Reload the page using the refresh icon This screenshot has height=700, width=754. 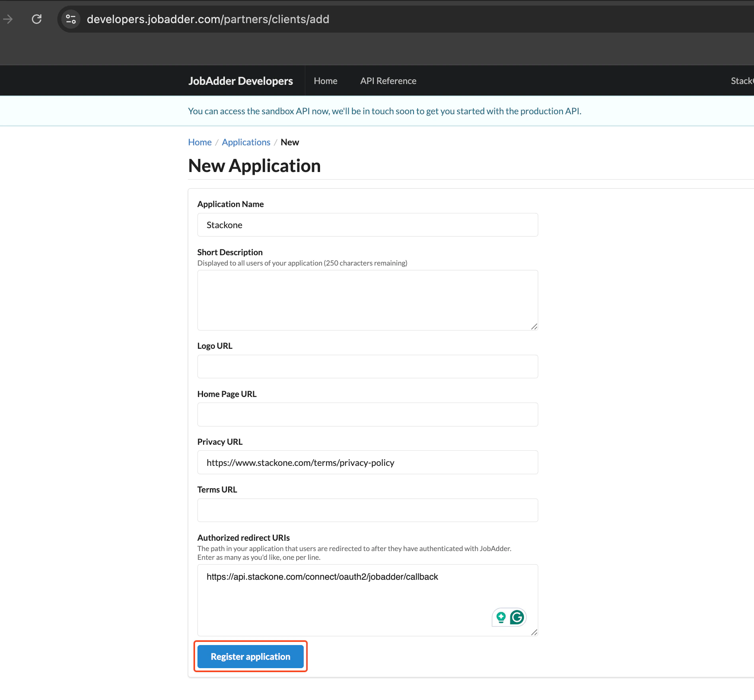(x=37, y=19)
